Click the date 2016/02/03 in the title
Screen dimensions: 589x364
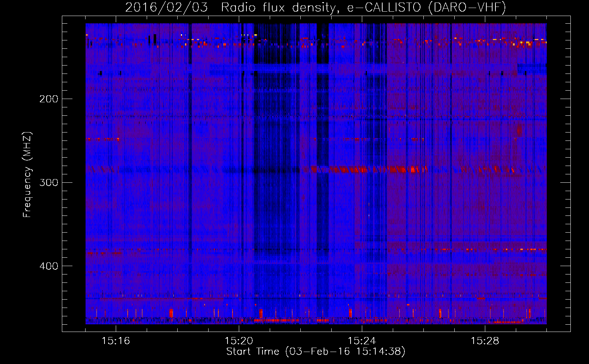tap(166, 7)
